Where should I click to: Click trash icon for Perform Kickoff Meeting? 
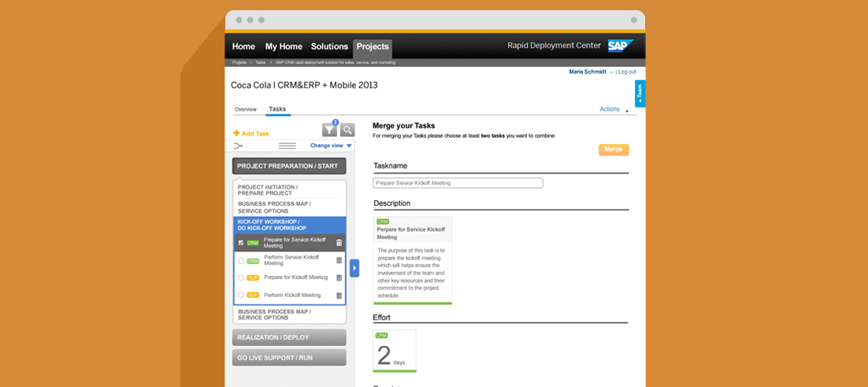pos(339,296)
